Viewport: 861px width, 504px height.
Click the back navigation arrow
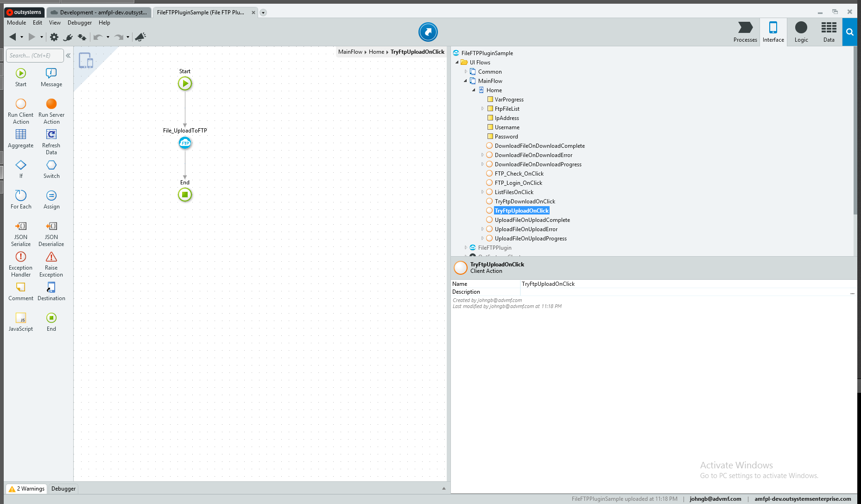pyautogui.click(x=13, y=37)
